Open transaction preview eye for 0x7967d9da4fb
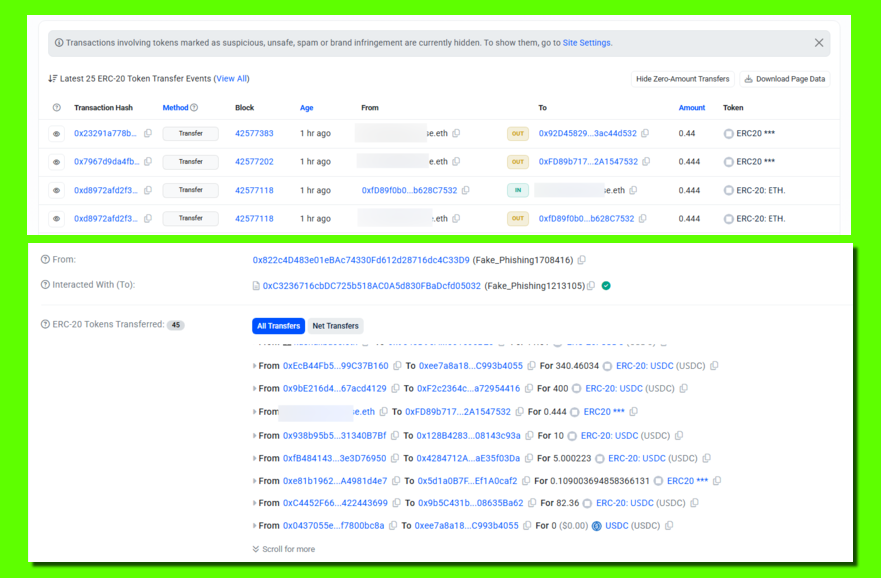Screen dimensions: 881x578 [56, 162]
